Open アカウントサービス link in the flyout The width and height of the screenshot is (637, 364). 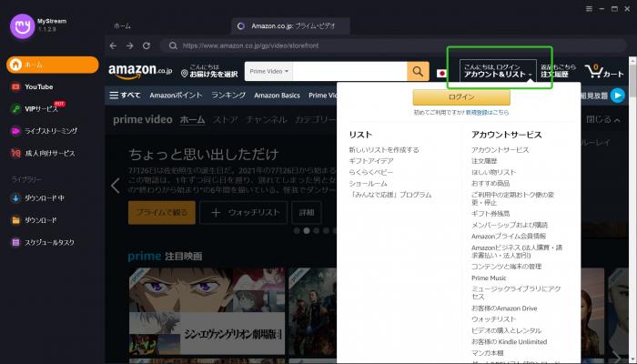coord(500,150)
